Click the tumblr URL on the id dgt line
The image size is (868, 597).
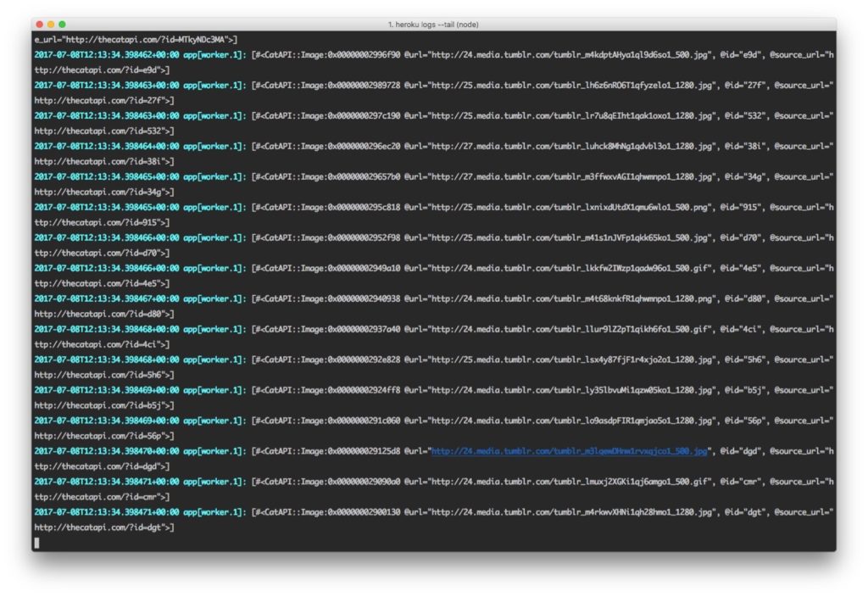click(571, 511)
